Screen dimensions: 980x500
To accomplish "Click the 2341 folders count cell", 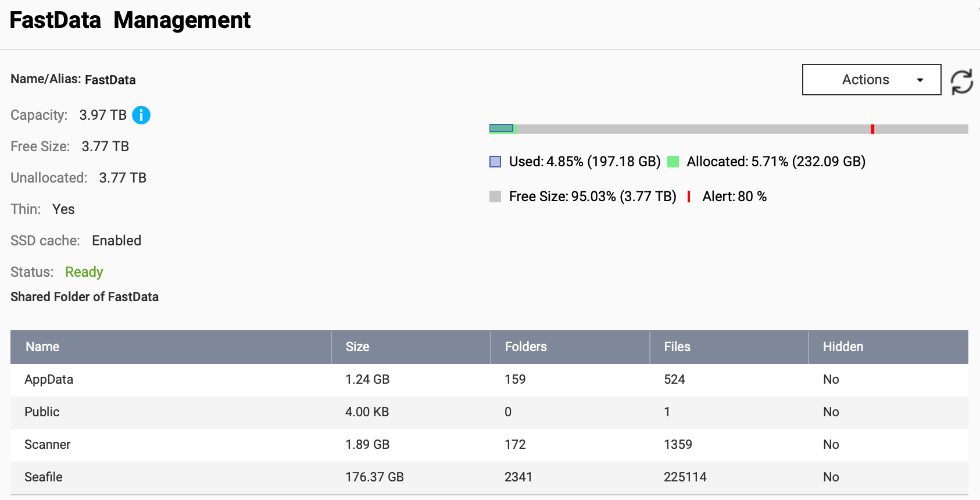I will (518, 477).
